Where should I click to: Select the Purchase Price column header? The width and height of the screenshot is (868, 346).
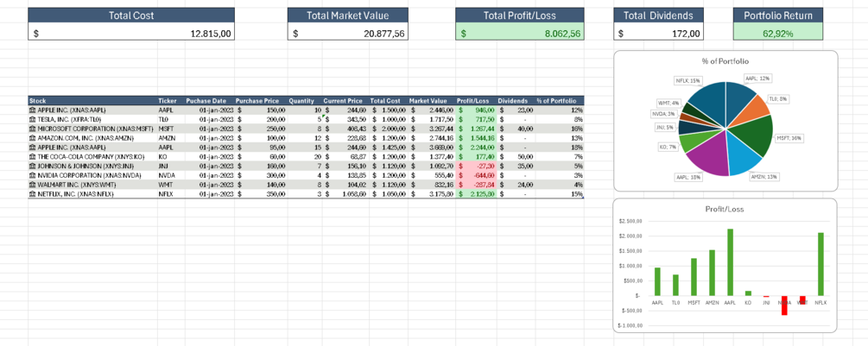(x=261, y=101)
